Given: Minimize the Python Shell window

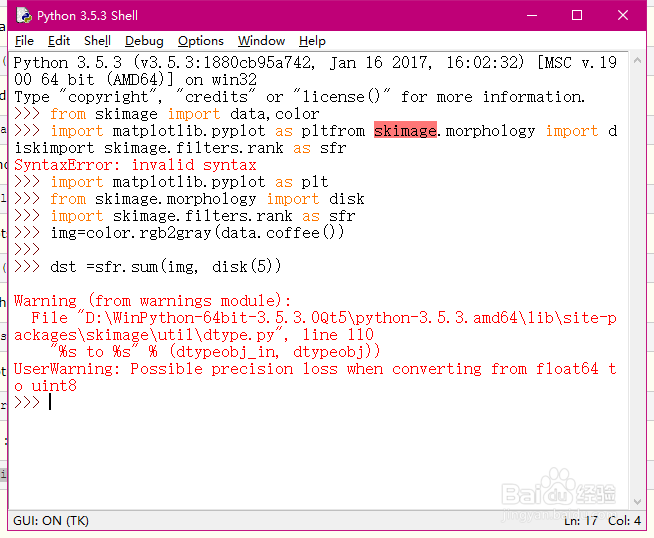Looking at the screenshot, I should click(x=532, y=15).
